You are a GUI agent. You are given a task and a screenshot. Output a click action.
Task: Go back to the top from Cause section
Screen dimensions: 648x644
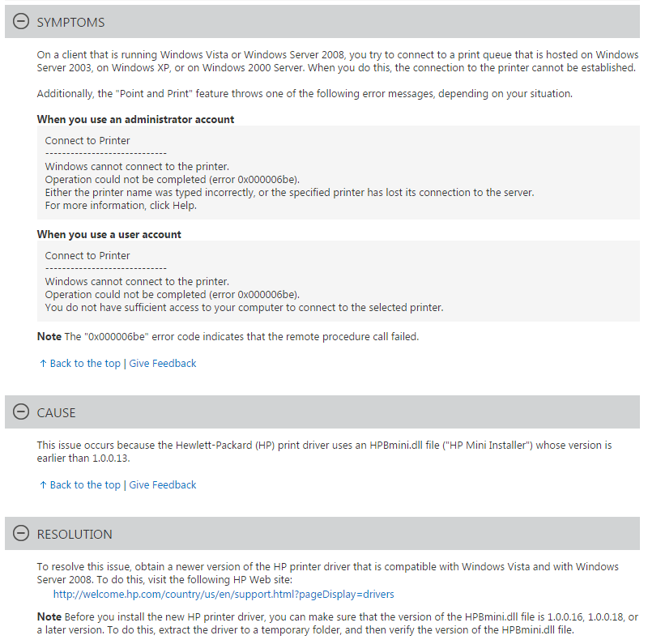(85, 485)
